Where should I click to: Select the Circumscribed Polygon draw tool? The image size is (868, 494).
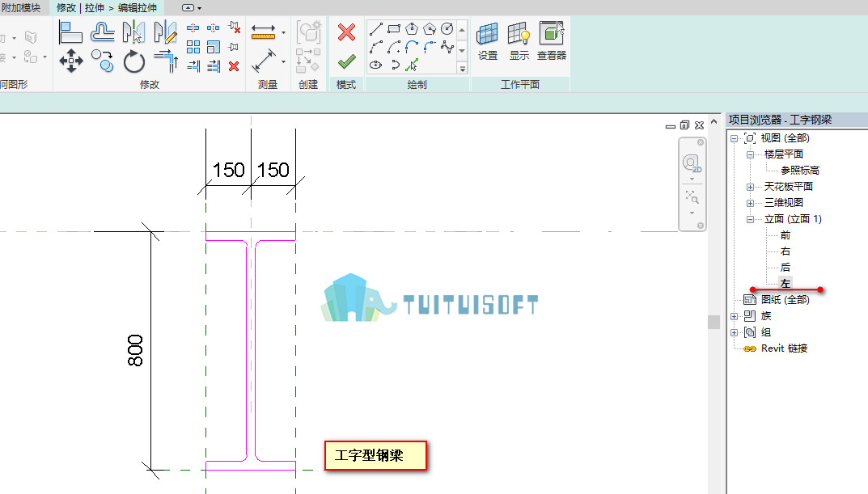[430, 29]
